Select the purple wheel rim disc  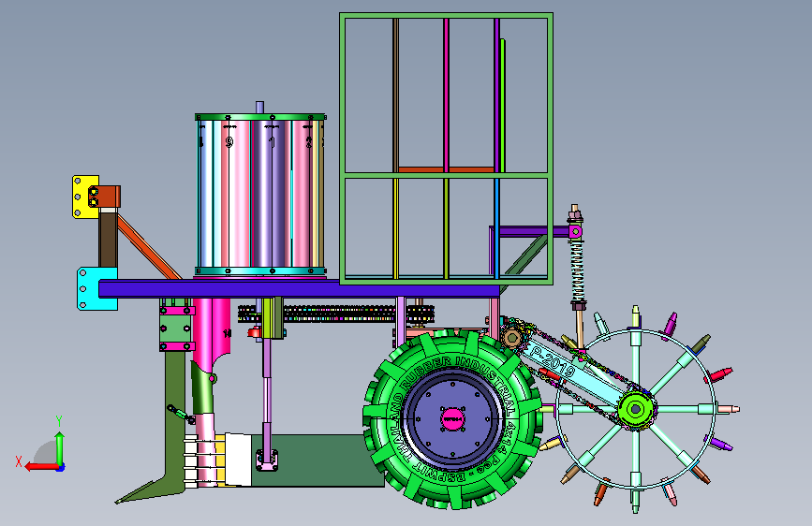click(453, 418)
